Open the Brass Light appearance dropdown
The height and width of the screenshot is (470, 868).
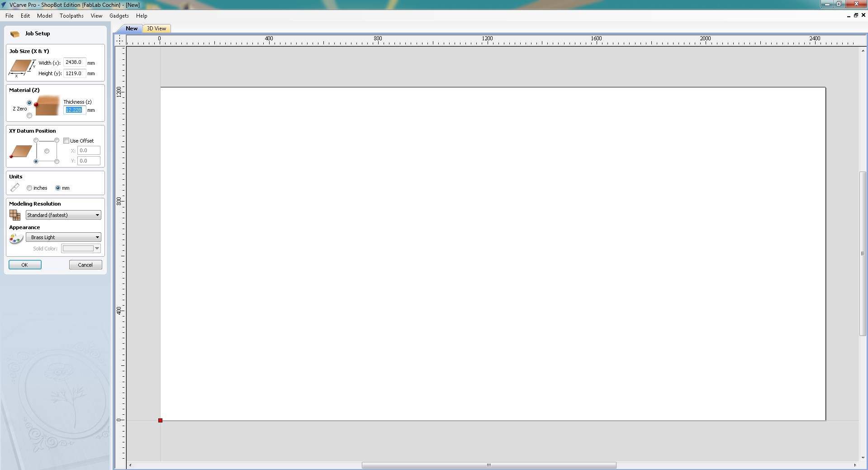point(97,237)
